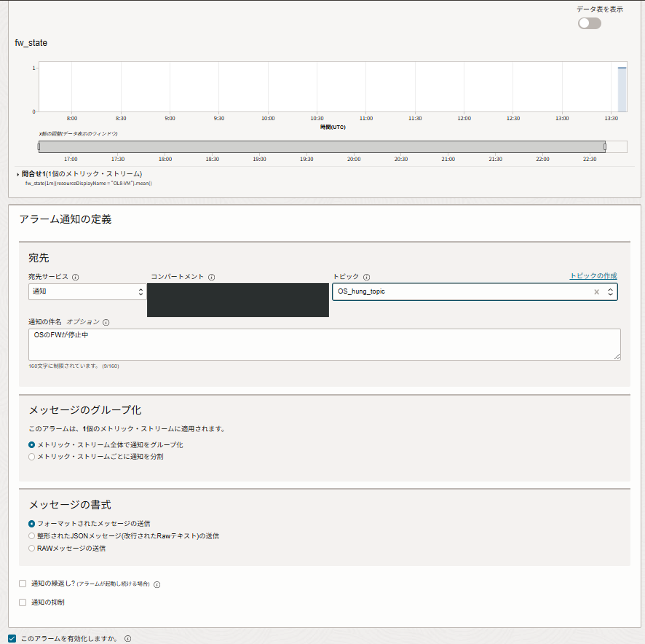
Task: Check the notification suppression checkbox
Action: tap(22, 602)
